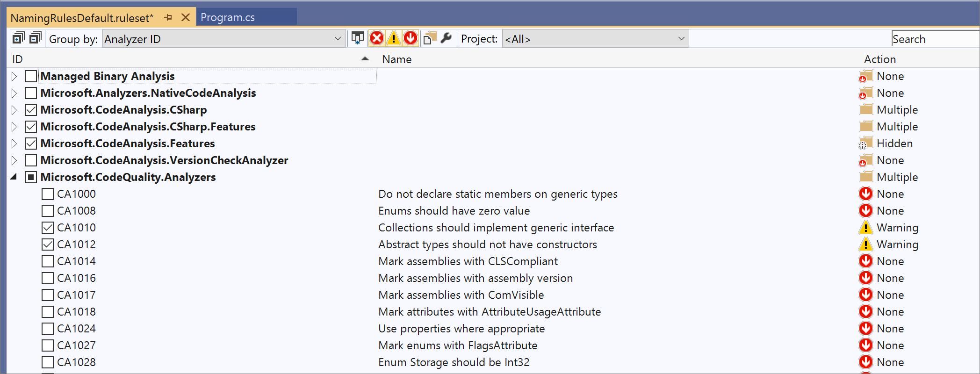Collapse the Microsoft.CodeQuality.Analyzers node

tap(14, 177)
